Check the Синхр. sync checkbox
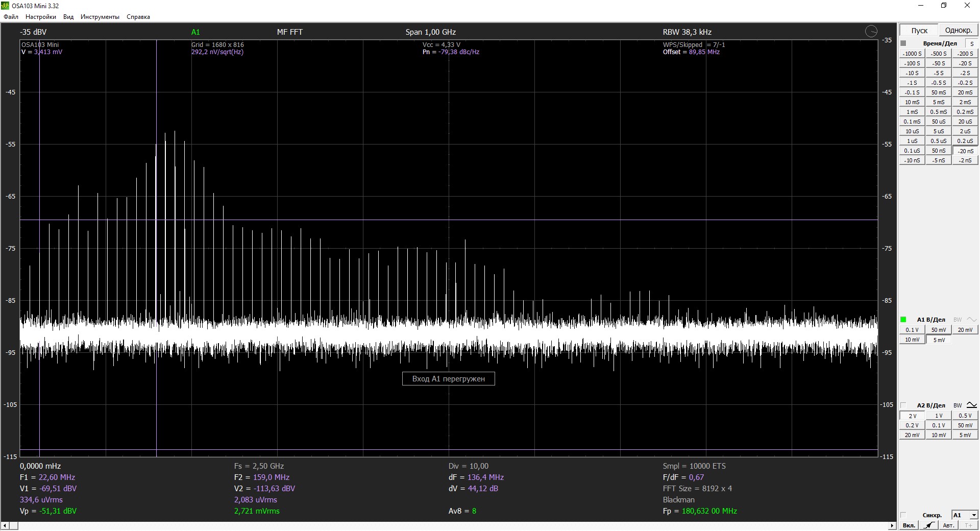Viewport: 980px width, 531px height. (x=903, y=515)
